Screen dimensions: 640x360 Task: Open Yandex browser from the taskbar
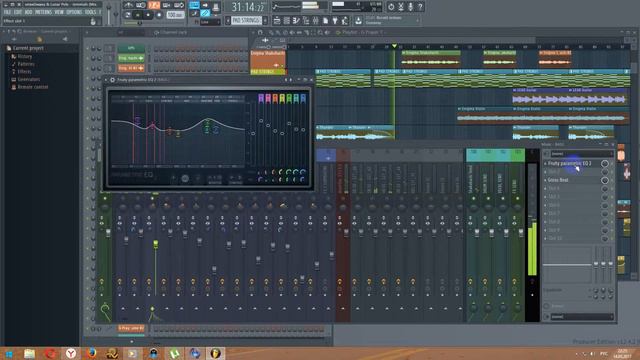click(x=71, y=353)
